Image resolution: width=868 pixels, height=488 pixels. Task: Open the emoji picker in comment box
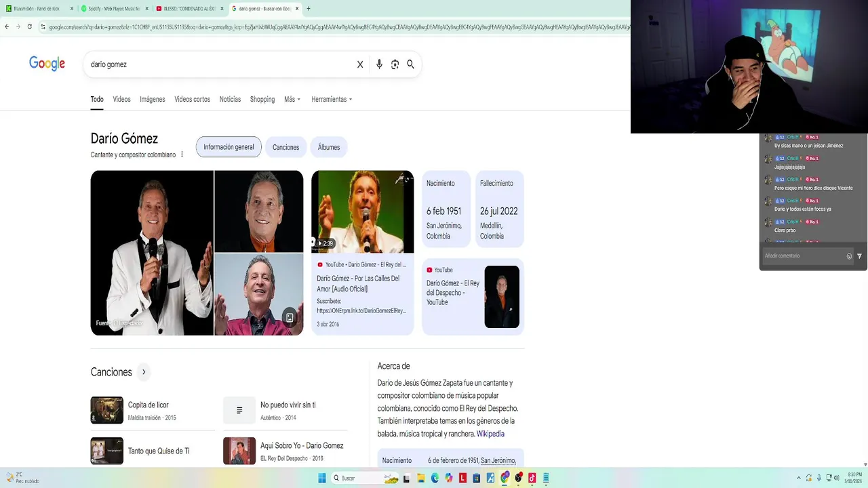tap(849, 256)
